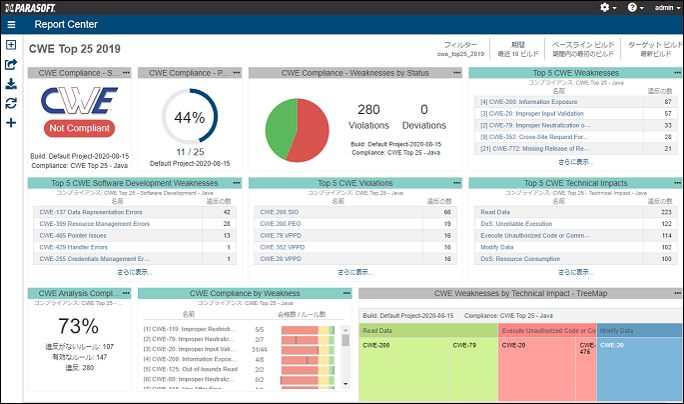Open options of Top 5 CWE Violations widget
The width and height of the screenshot is (684, 404).
(457, 183)
